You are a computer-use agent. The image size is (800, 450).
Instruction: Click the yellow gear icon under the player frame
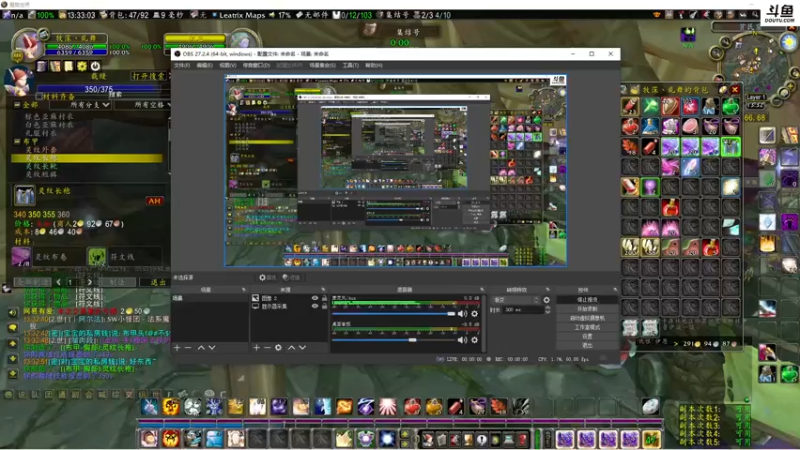(82, 66)
